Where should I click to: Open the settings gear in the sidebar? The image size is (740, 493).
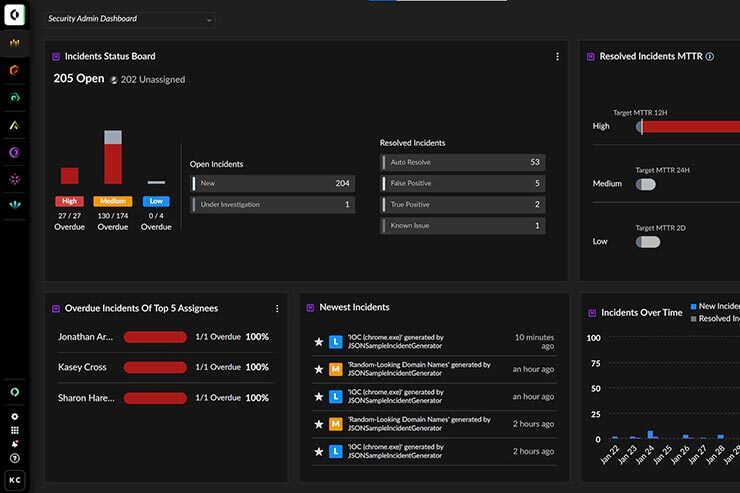click(14, 416)
